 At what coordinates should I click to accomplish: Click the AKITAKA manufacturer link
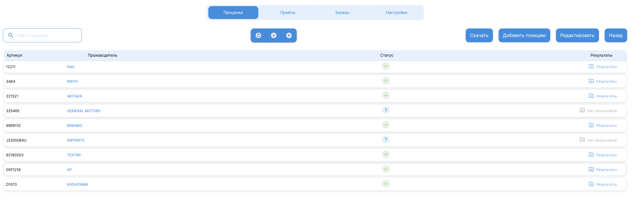tap(74, 96)
